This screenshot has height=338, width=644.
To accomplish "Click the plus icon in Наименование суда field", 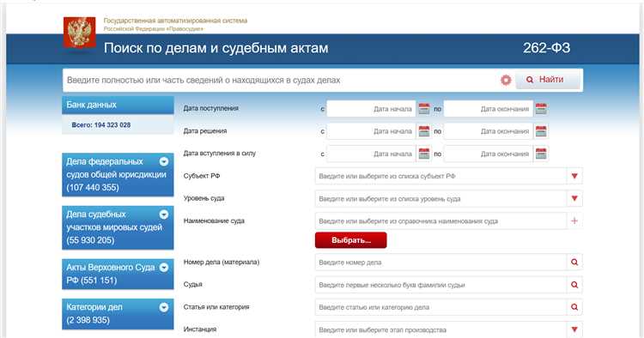I will [574, 220].
